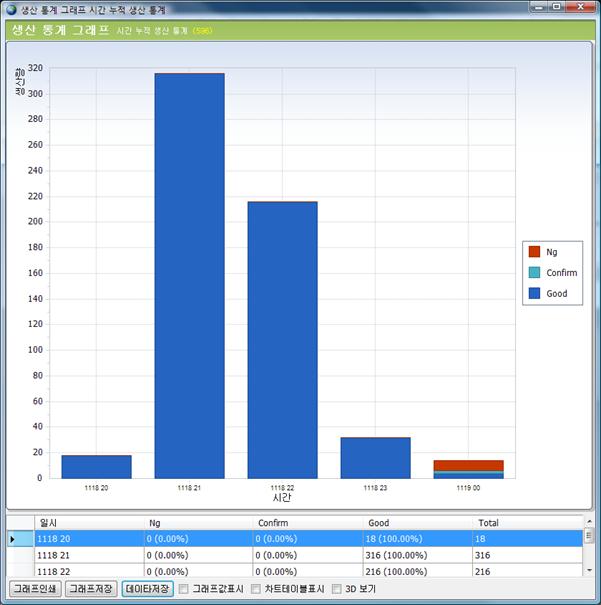The width and height of the screenshot is (601, 605).
Task: Select the row selector arrow for 1118 20
Action: [x=21, y=539]
